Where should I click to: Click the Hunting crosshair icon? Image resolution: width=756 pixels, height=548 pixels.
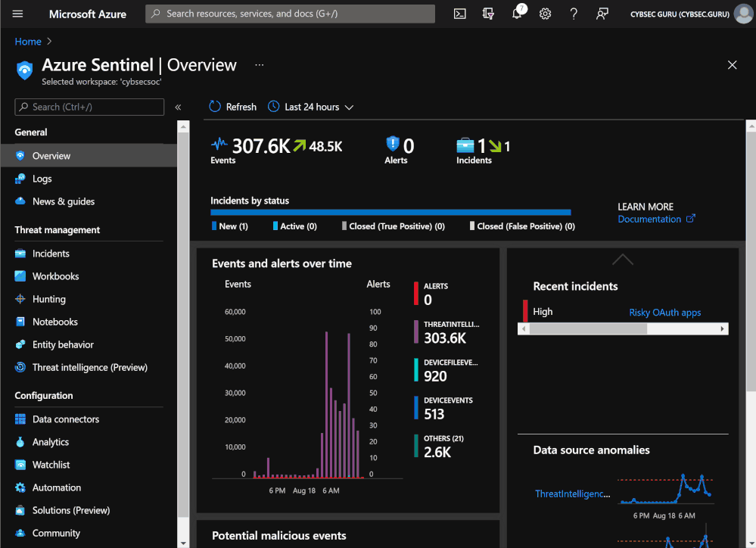pos(20,299)
